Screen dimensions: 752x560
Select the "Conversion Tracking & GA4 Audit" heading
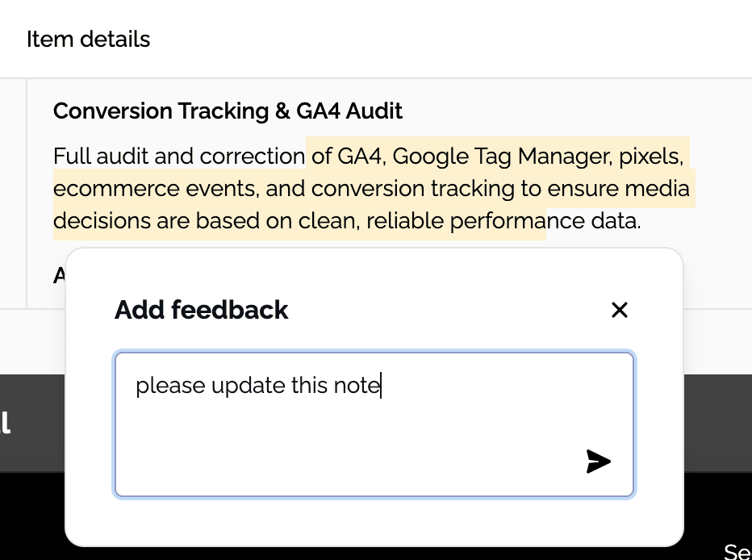pyautogui.click(x=228, y=111)
